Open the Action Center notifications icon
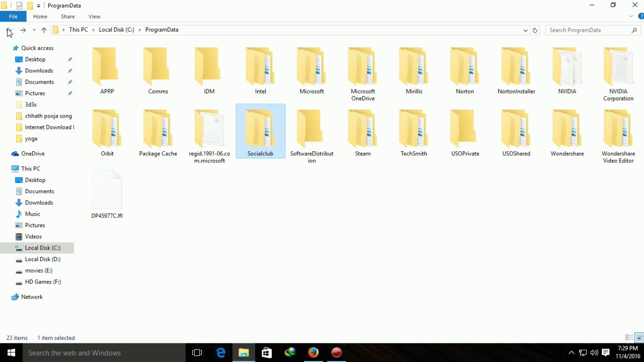Image resolution: width=644 pixels, height=362 pixels. coord(605,353)
